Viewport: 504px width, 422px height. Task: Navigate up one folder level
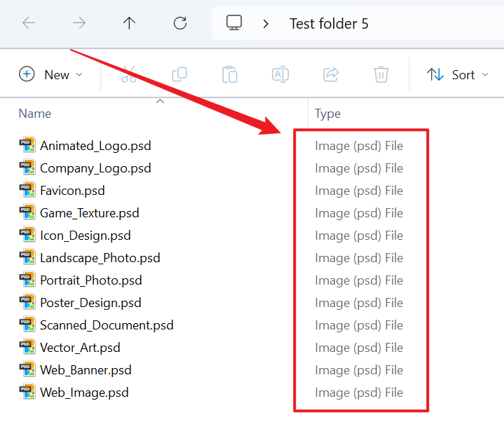129,23
